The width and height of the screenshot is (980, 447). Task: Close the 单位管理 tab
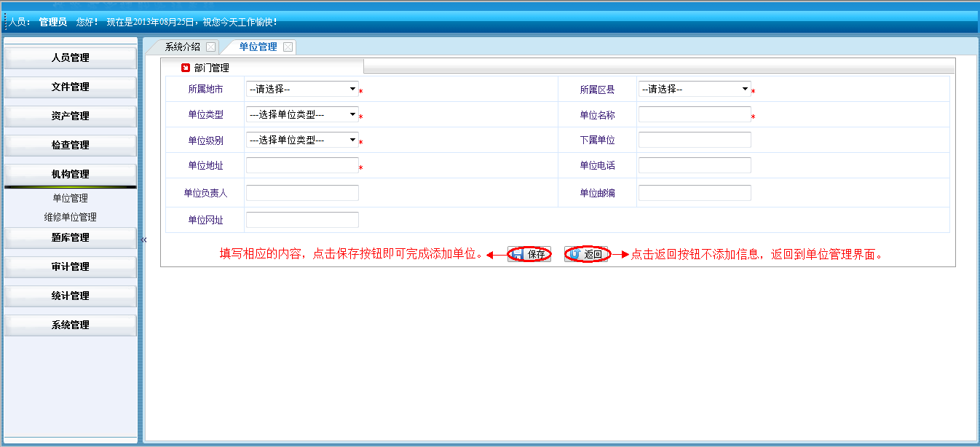pyautogui.click(x=288, y=47)
